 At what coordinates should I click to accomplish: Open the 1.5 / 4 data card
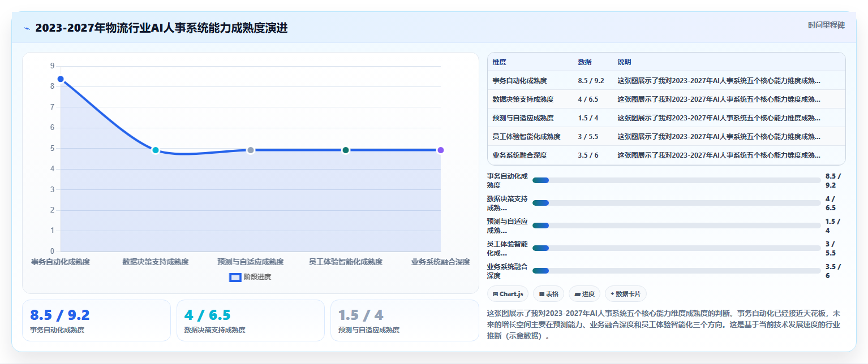pos(405,320)
